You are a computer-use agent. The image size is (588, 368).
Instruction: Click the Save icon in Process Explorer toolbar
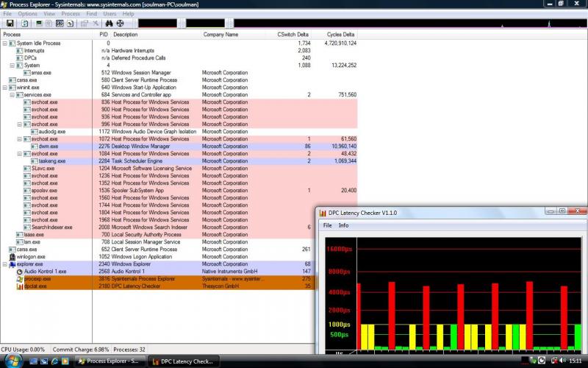(10, 24)
